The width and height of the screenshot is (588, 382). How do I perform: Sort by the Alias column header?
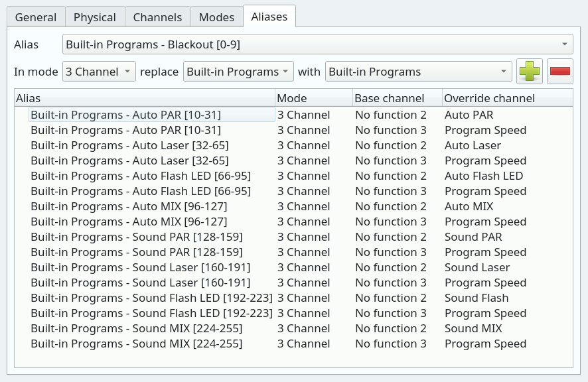[x=145, y=98]
